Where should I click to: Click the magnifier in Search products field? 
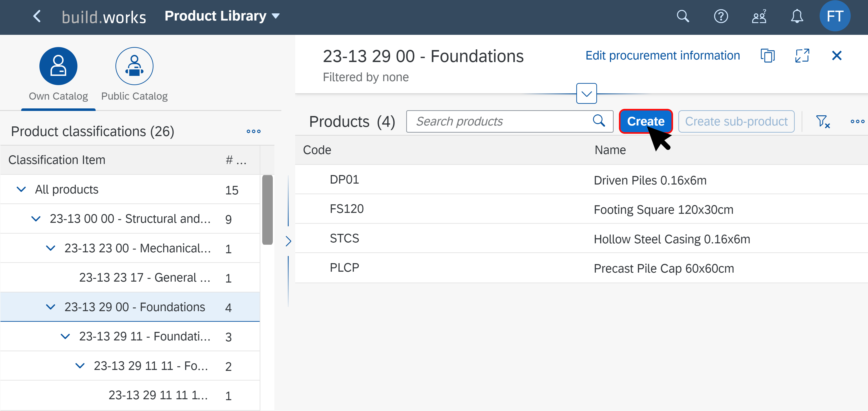(x=599, y=121)
